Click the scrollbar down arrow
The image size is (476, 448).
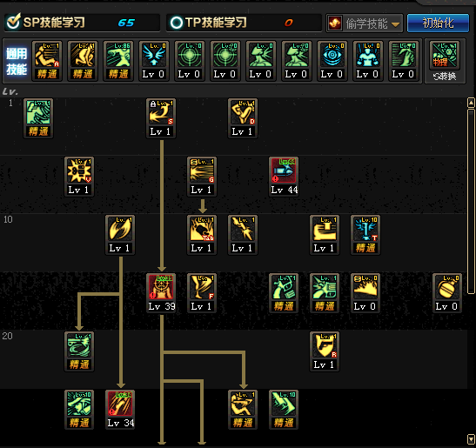pos(471,439)
